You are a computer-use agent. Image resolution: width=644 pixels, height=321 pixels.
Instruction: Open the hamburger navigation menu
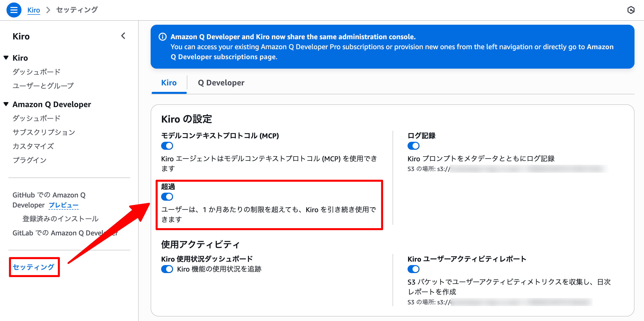pos(14,10)
